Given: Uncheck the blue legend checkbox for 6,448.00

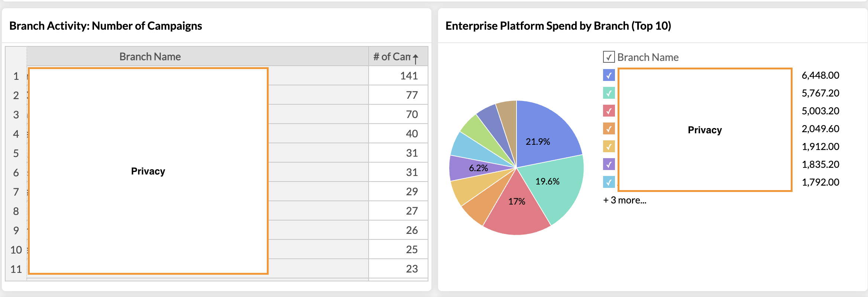Looking at the screenshot, I should (609, 75).
